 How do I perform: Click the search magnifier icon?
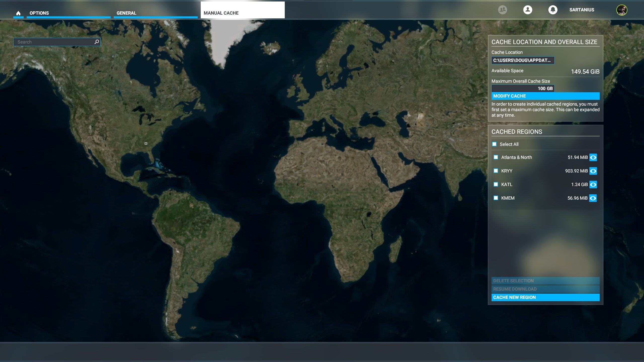pyautogui.click(x=97, y=42)
